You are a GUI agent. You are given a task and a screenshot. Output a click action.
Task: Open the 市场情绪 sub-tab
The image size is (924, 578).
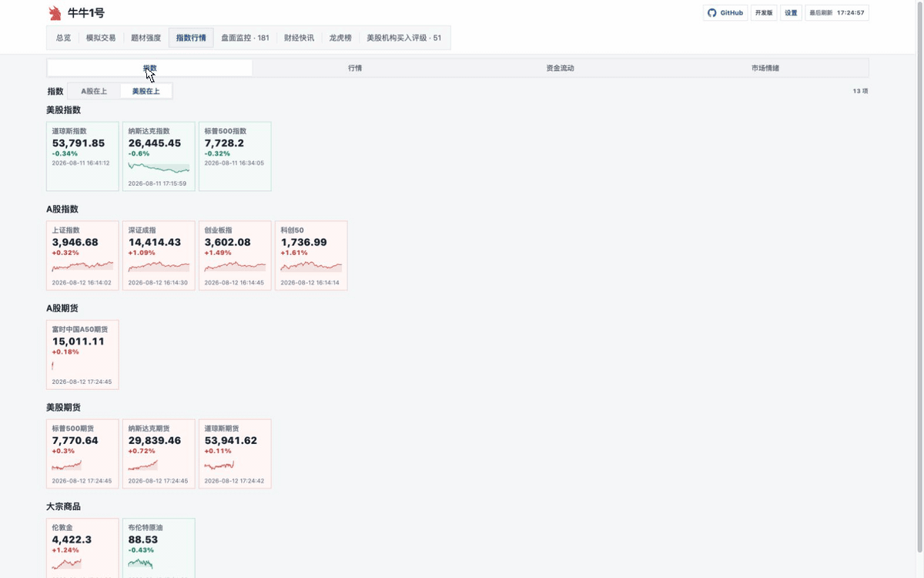(765, 68)
